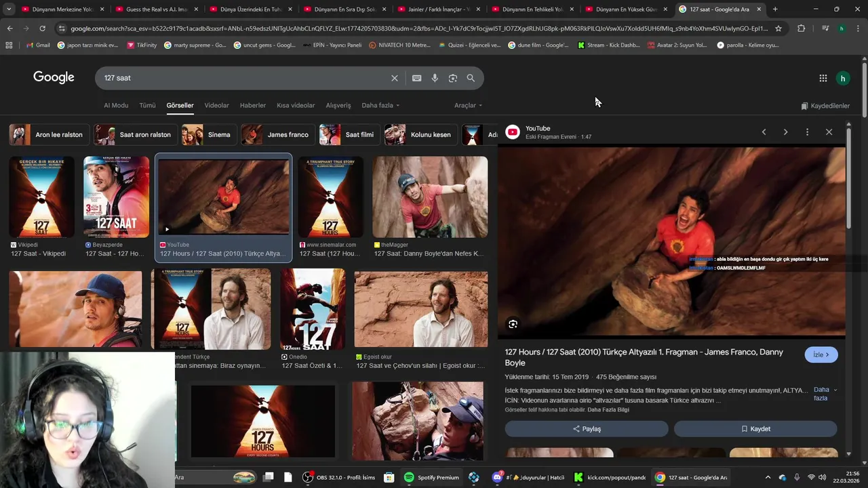The width and height of the screenshot is (868, 488).
Task: Open Spotify Premium from the taskbar
Action: click(x=431, y=477)
